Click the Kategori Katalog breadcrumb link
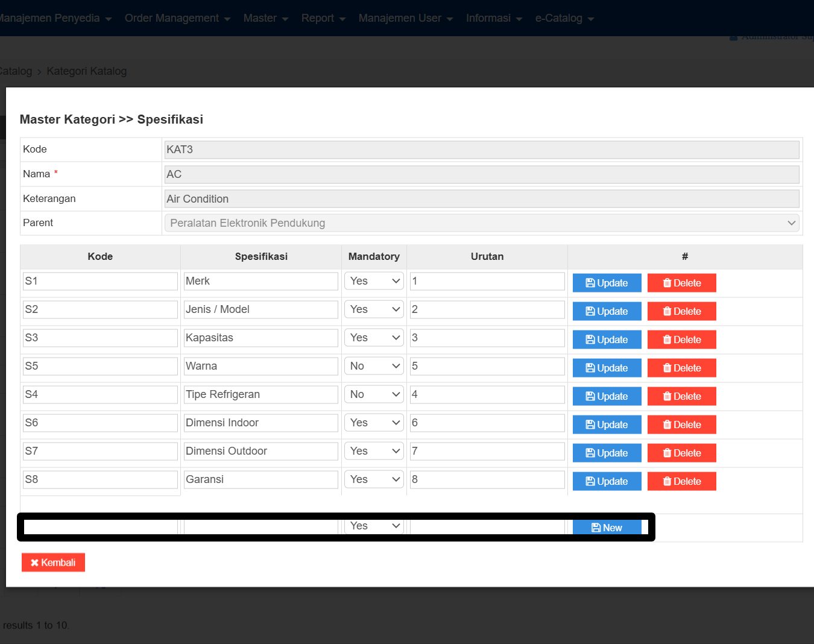814x644 pixels. 87,71
